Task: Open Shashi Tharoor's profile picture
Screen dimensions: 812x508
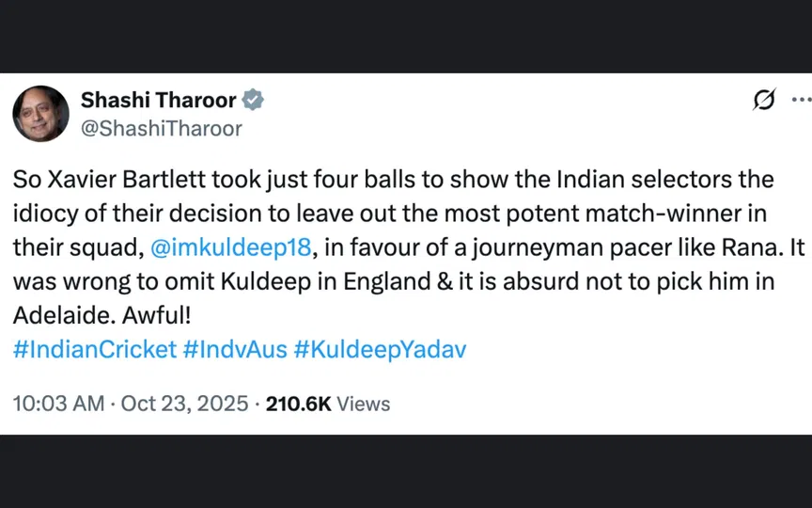Action: [40, 114]
